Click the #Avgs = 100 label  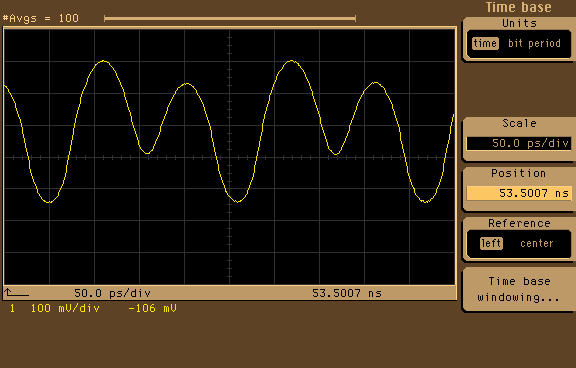(41, 18)
